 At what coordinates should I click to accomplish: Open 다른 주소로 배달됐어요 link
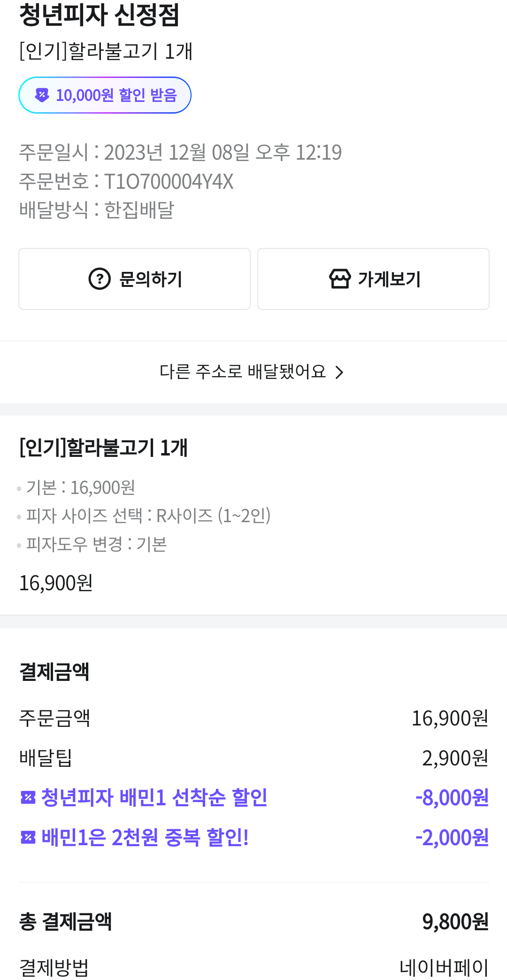(243, 372)
